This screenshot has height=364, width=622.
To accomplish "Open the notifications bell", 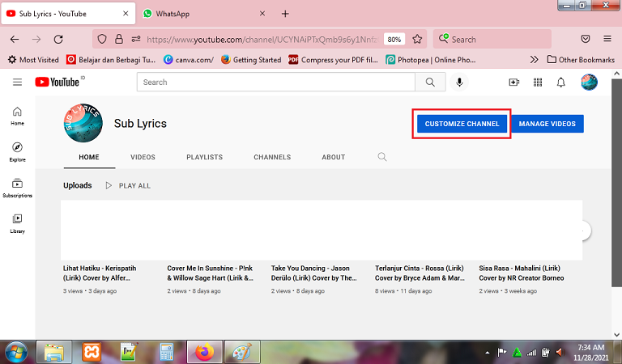I will point(561,83).
